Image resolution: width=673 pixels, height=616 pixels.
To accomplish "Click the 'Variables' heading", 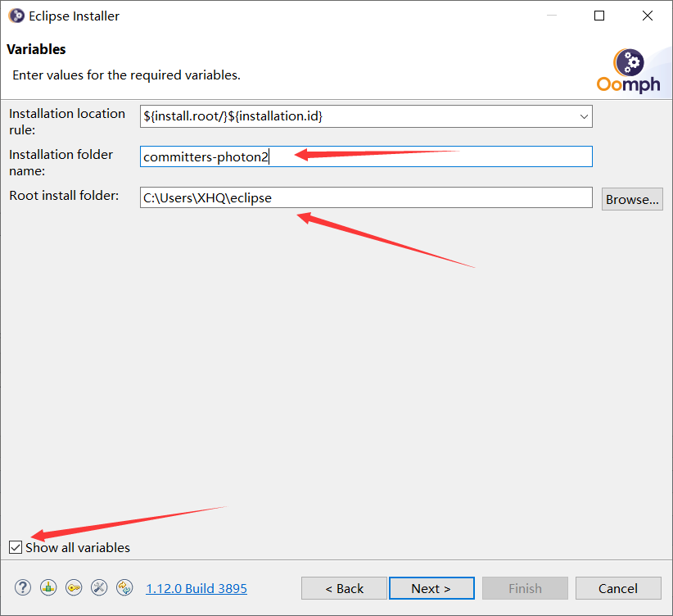I will point(37,49).
